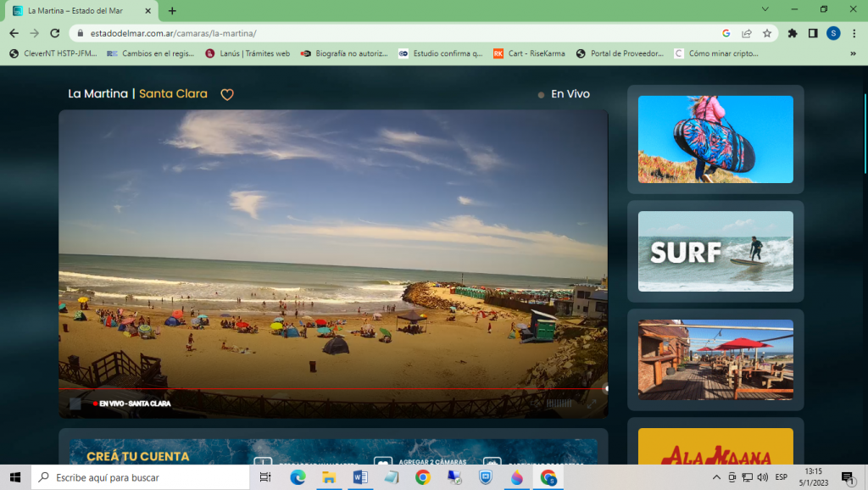
Task: Open the Chrome three-dot menu
Action: (854, 33)
